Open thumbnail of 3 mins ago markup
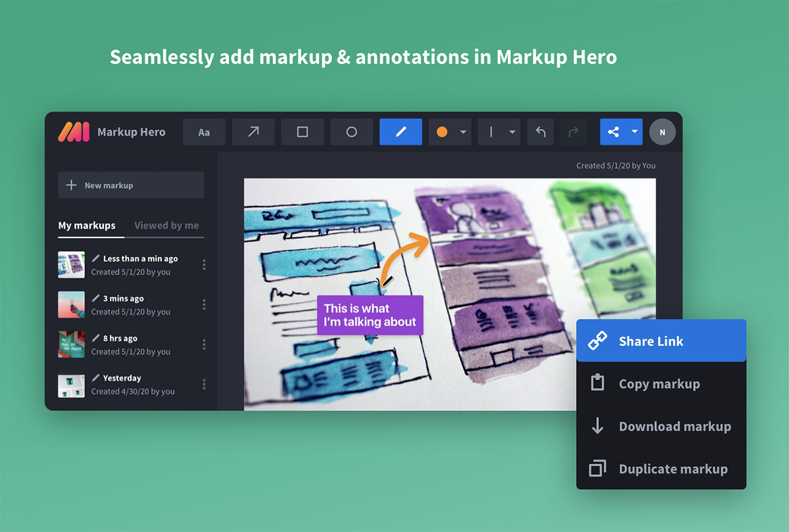Image resolution: width=789 pixels, height=532 pixels. [x=71, y=305]
